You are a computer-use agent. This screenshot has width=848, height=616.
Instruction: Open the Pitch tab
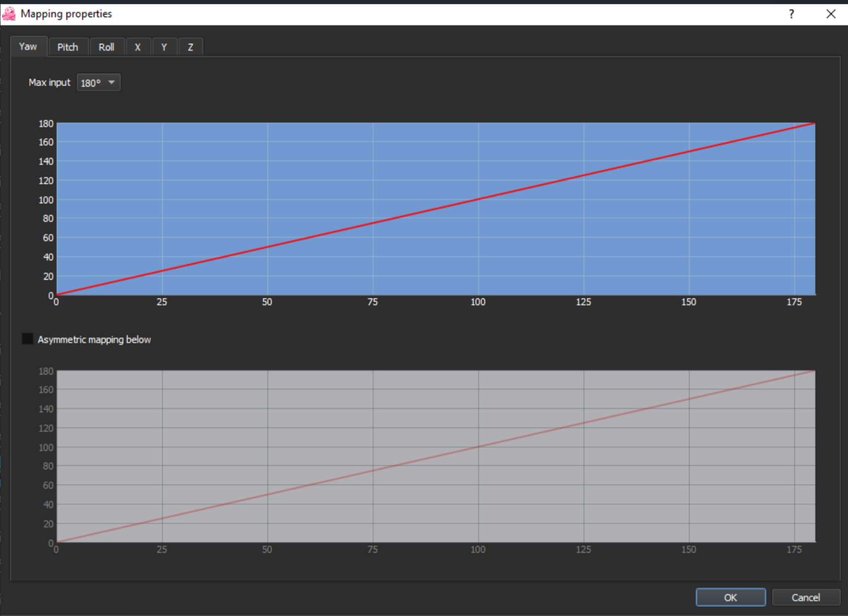point(68,47)
